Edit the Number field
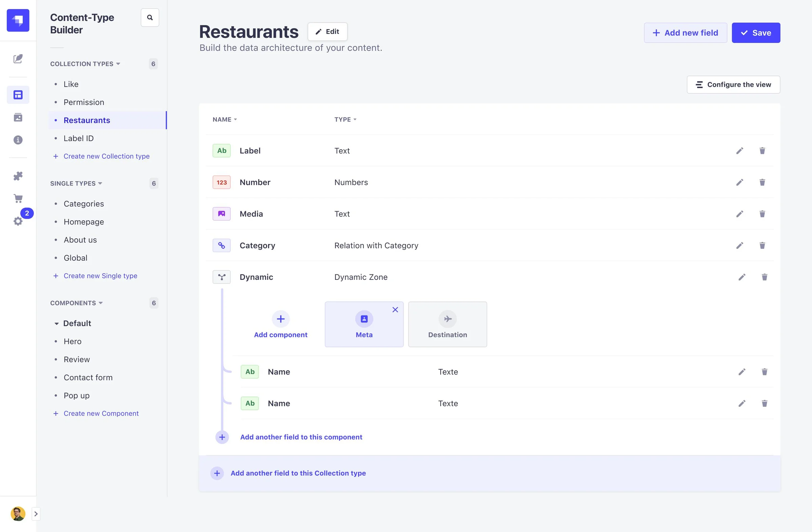This screenshot has height=532, width=812. (739, 182)
